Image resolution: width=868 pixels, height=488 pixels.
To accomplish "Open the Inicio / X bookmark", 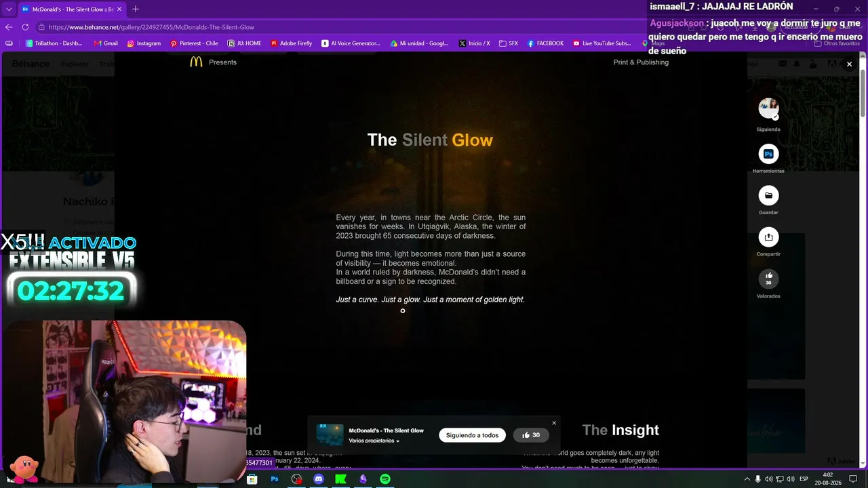I will click(475, 43).
